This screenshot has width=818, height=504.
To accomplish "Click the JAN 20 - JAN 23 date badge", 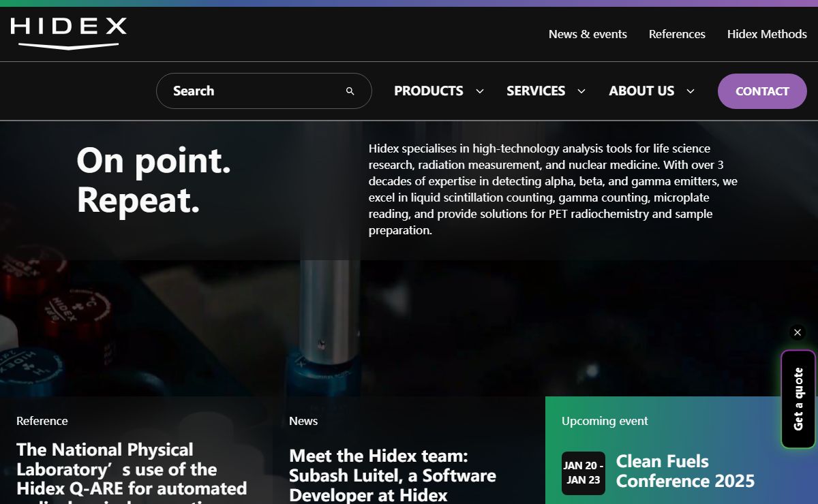I will (x=584, y=473).
